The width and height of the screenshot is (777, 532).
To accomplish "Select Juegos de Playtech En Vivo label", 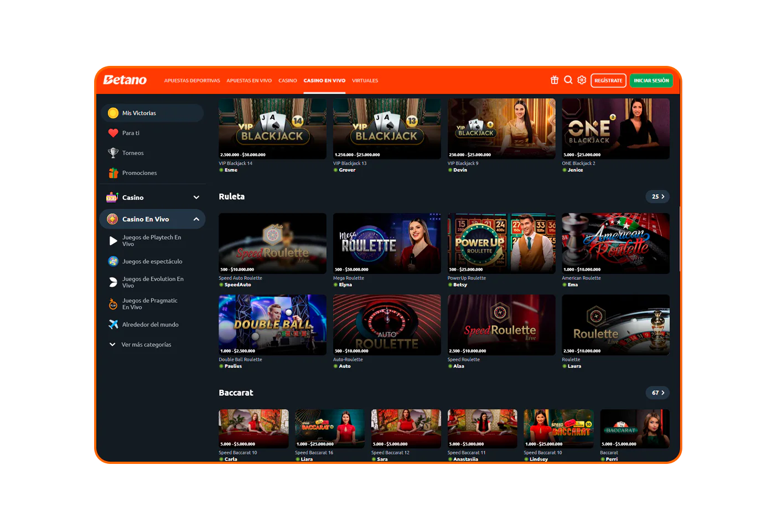I will point(152,241).
